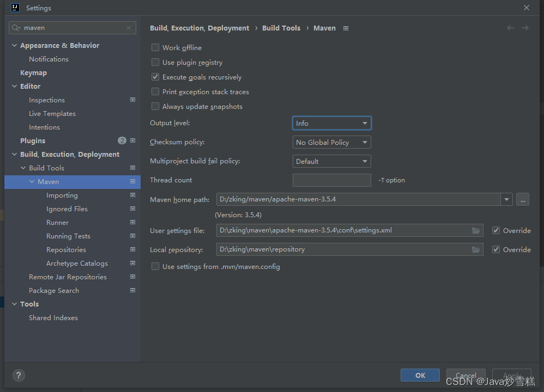Collapse the Tools section
The image size is (544, 392).
point(15,304)
